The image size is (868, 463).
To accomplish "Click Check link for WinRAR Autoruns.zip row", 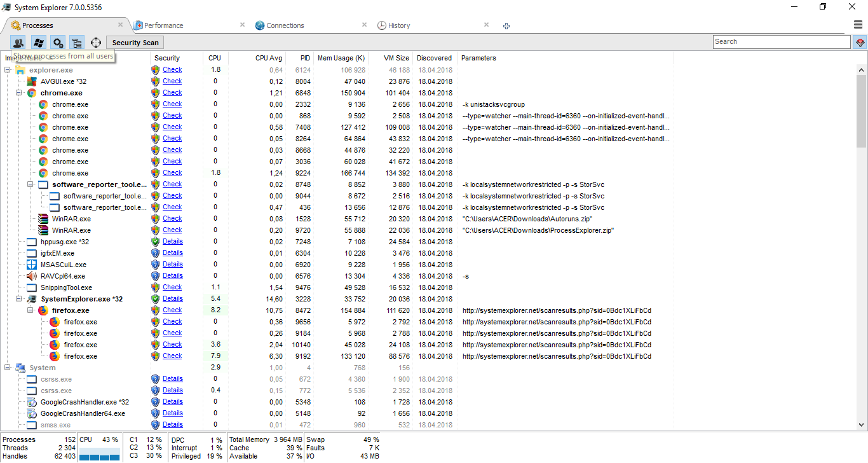I will [x=172, y=219].
